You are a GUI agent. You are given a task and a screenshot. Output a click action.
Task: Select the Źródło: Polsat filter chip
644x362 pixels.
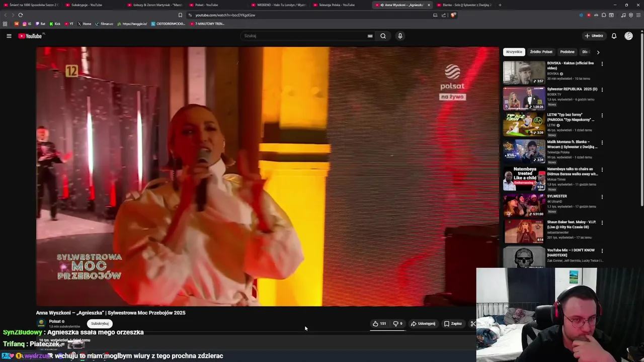pyautogui.click(x=541, y=52)
